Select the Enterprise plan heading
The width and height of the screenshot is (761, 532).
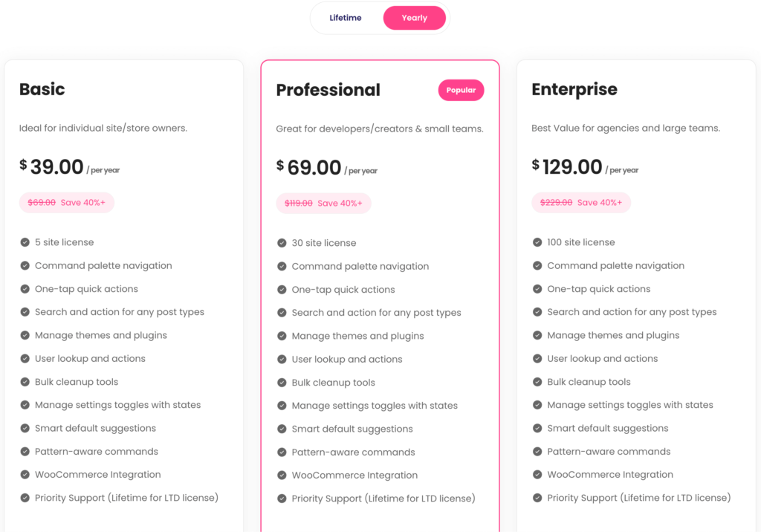(x=574, y=89)
